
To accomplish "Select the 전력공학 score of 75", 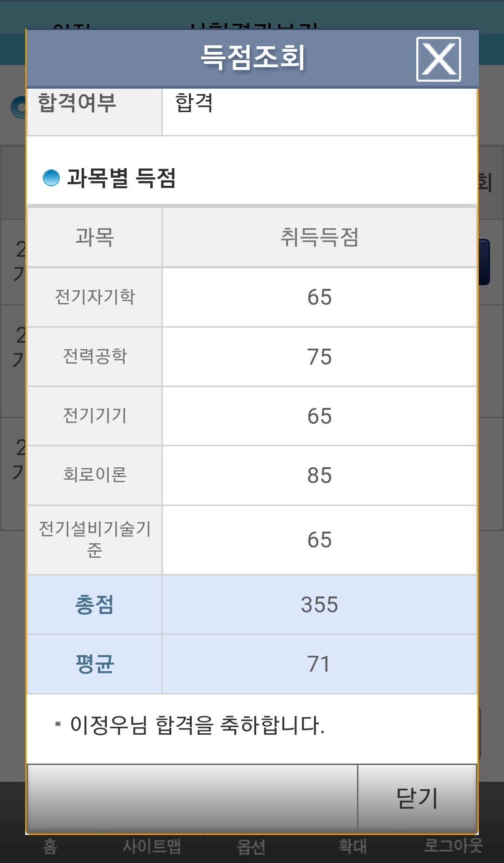I will pyautogui.click(x=319, y=357).
